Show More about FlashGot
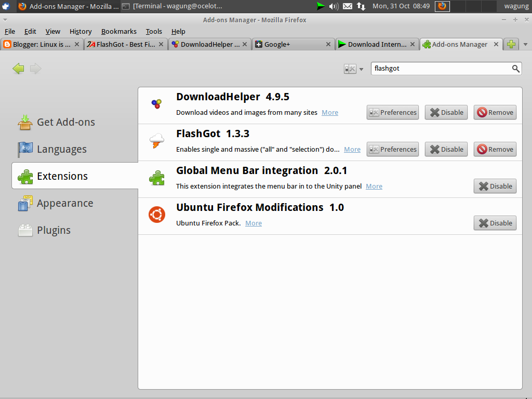532x399 pixels. click(352, 149)
